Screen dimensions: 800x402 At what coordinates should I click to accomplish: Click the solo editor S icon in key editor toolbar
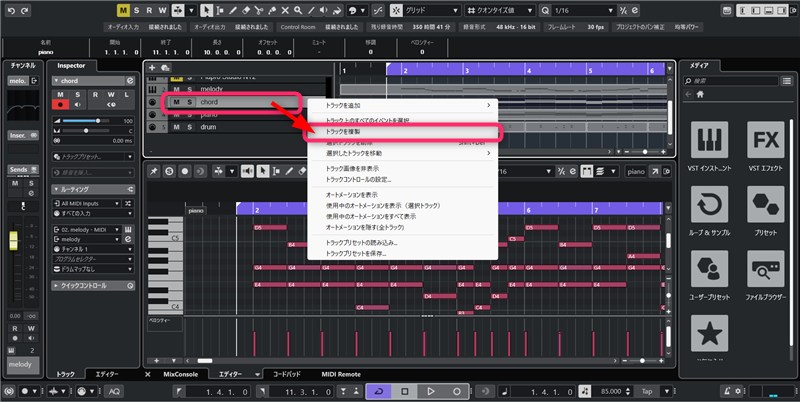[x=169, y=172]
